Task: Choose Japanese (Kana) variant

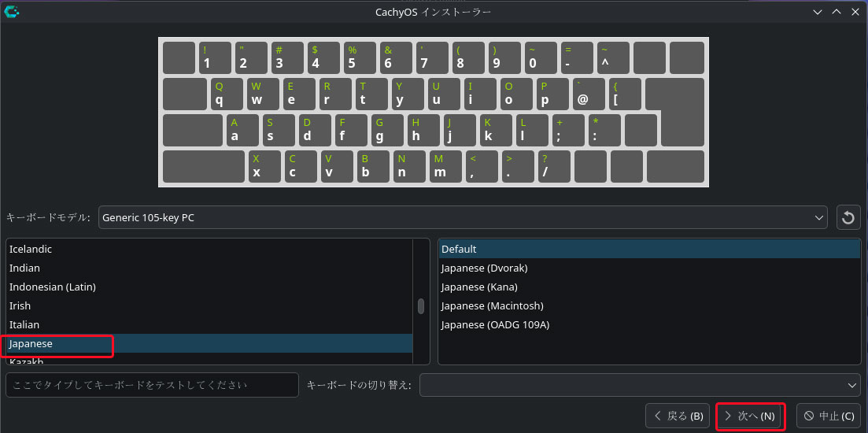Action: [x=649, y=287]
